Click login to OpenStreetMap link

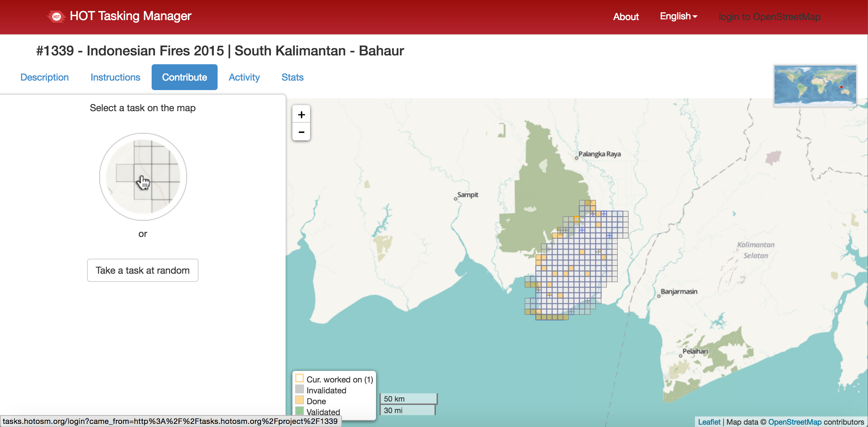click(x=769, y=17)
